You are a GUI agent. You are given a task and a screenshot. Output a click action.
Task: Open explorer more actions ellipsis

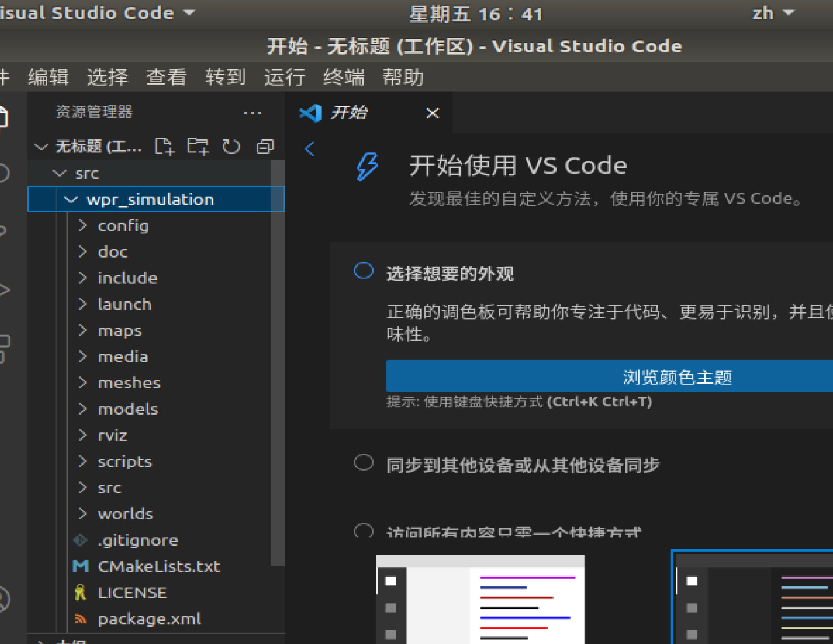click(x=252, y=113)
